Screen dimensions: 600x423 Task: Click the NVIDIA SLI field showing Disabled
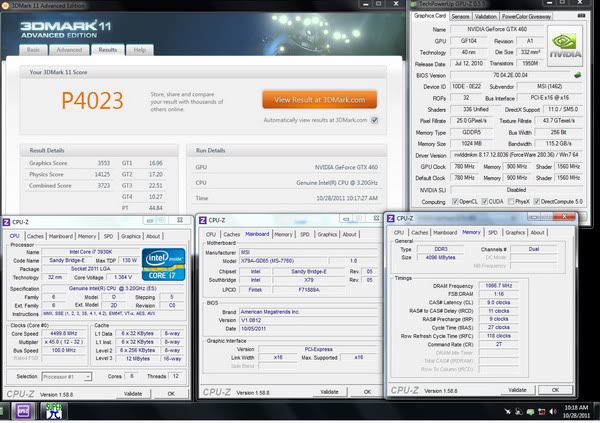pos(517,190)
